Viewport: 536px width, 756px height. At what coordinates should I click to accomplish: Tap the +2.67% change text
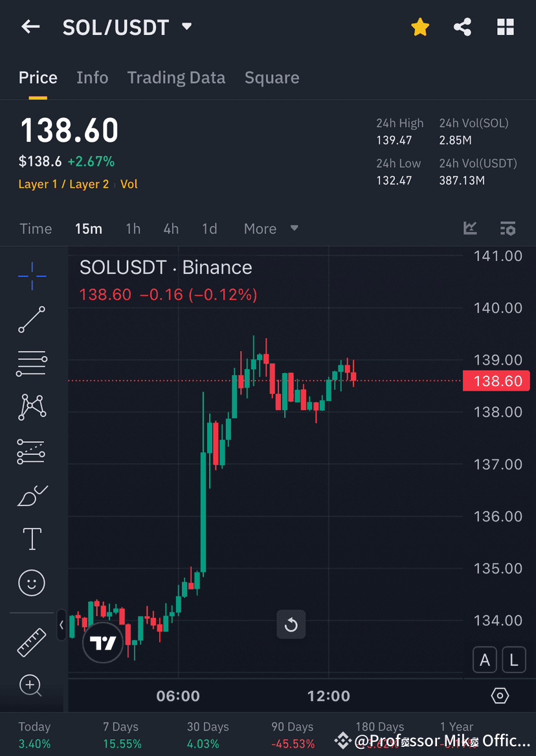(x=91, y=161)
